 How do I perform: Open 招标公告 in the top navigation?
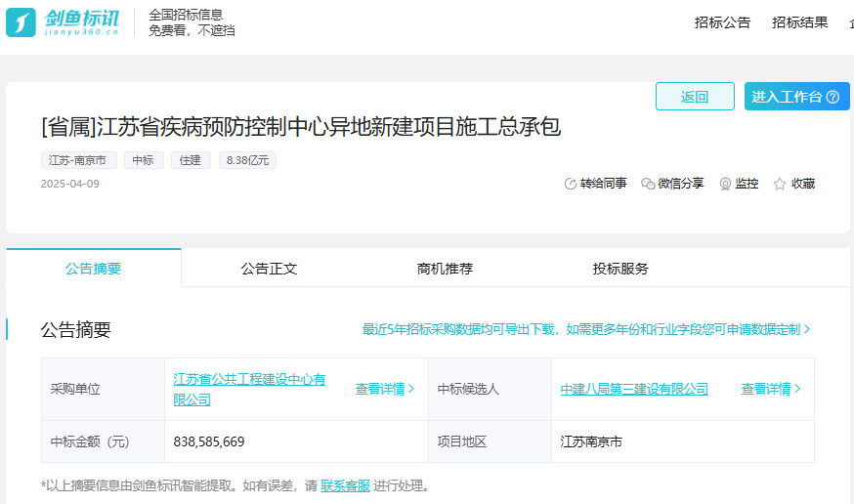tap(722, 22)
